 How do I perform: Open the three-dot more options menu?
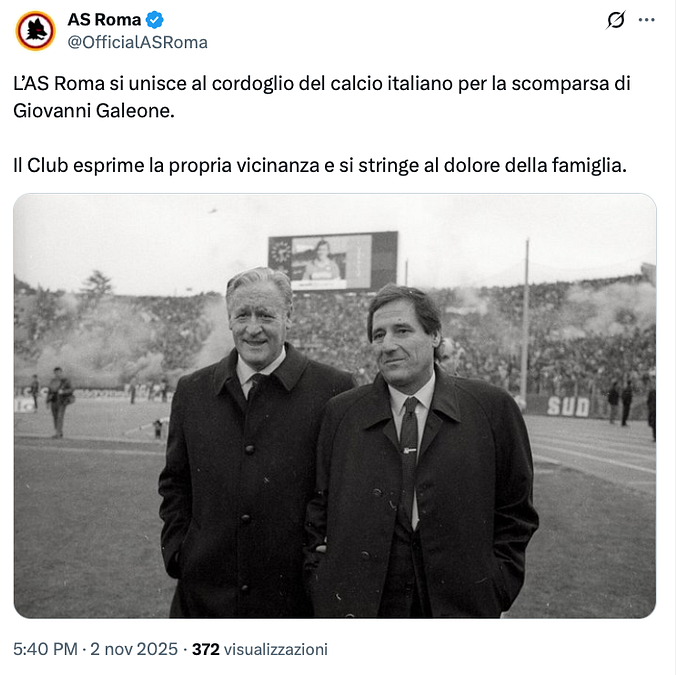[646, 20]
